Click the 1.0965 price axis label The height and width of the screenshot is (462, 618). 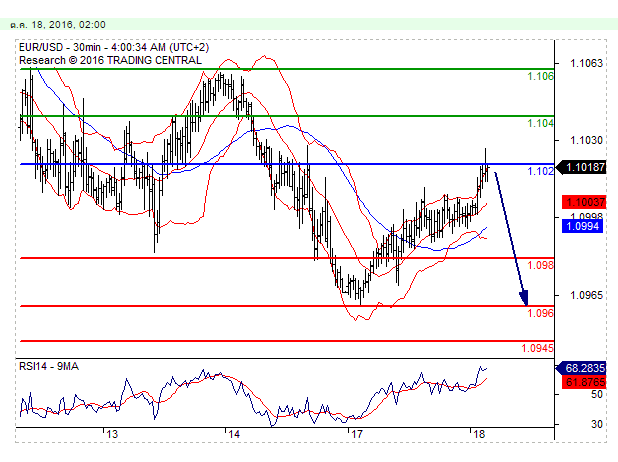tap(584, 295)
